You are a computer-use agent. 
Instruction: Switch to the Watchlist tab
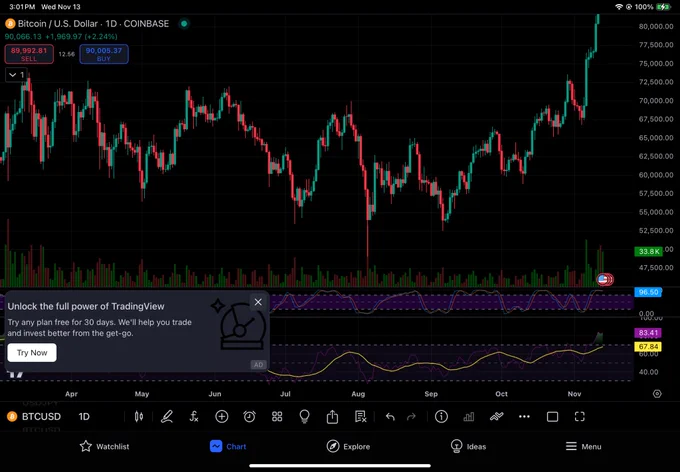coord(104,446)
